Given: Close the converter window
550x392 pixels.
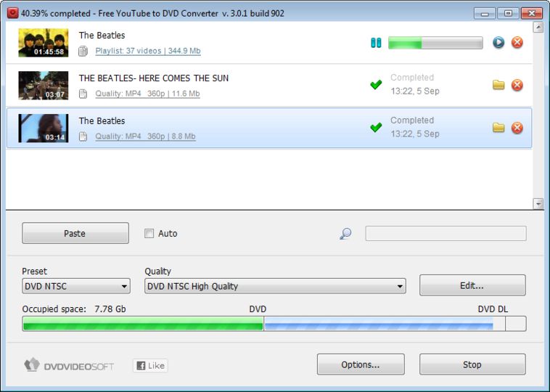Looking at the screenshot, I should (532, 13).
